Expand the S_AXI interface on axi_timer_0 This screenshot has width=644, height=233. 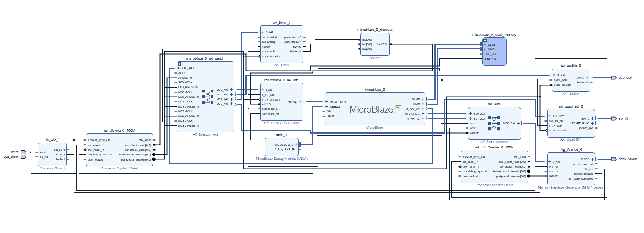click(x=262, y=32)
